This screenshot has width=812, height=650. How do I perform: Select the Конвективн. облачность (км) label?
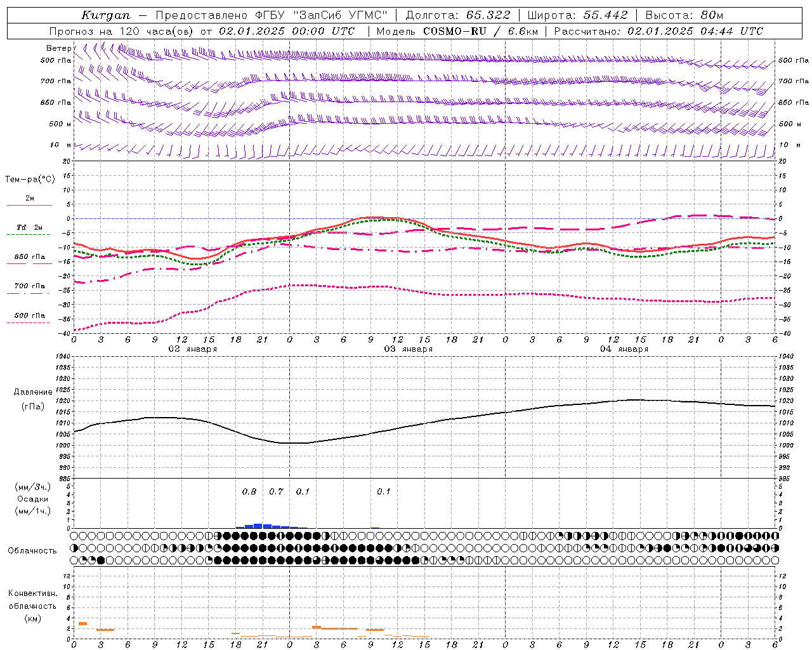point(32,606)
